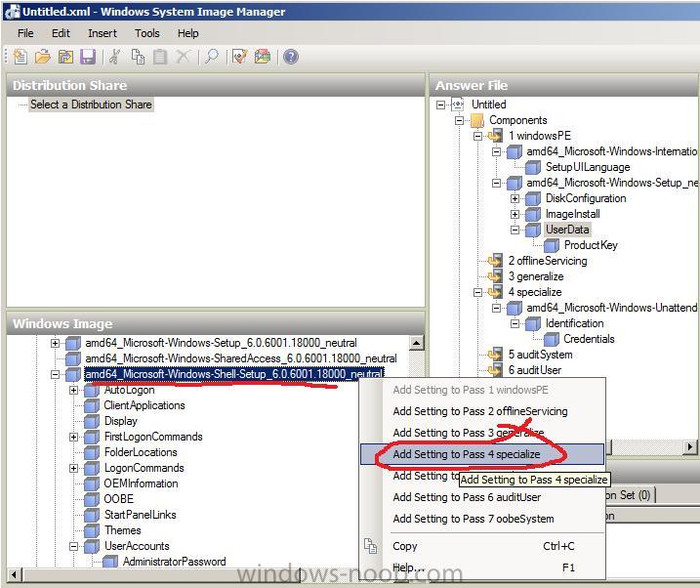The width and height of the screenshot is (700, 588).
Task: Click the Delete X toolbar icon
Action: [x=183, y=57]
